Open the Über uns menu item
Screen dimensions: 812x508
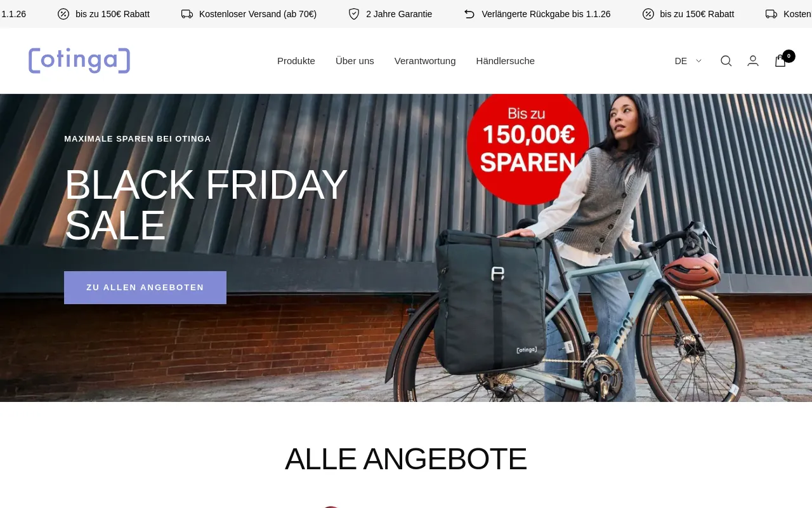click(355, 61)
